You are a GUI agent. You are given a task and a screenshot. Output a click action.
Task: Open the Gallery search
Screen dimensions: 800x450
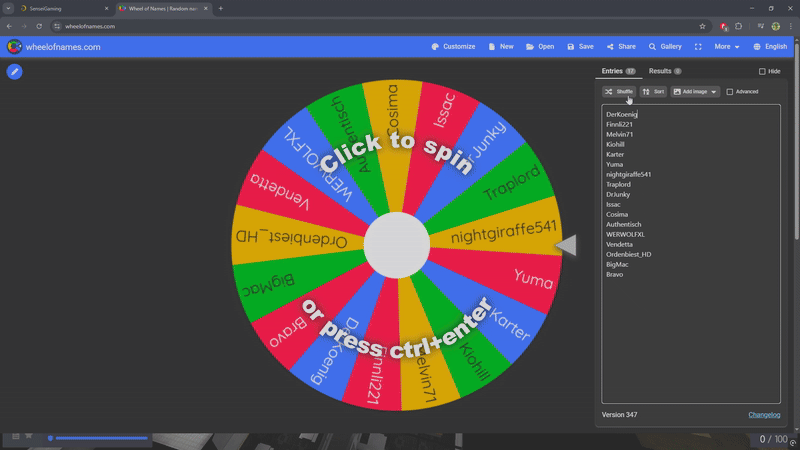click(x=665, y=46)
